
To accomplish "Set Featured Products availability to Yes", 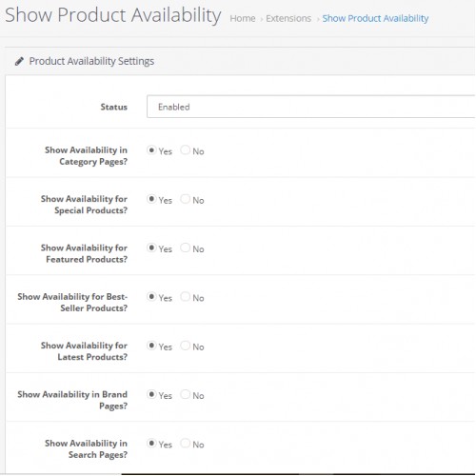I will [151, 248].
